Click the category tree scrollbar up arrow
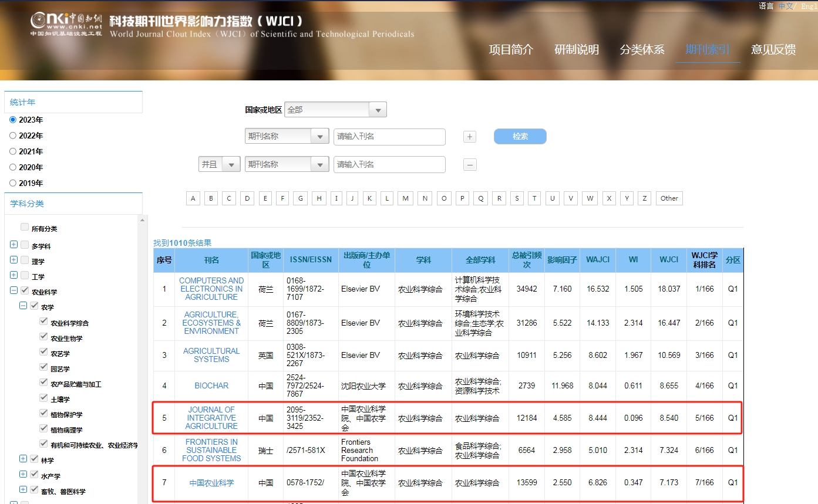The height and width of the screenshot is (504, 818). (142, 220)
